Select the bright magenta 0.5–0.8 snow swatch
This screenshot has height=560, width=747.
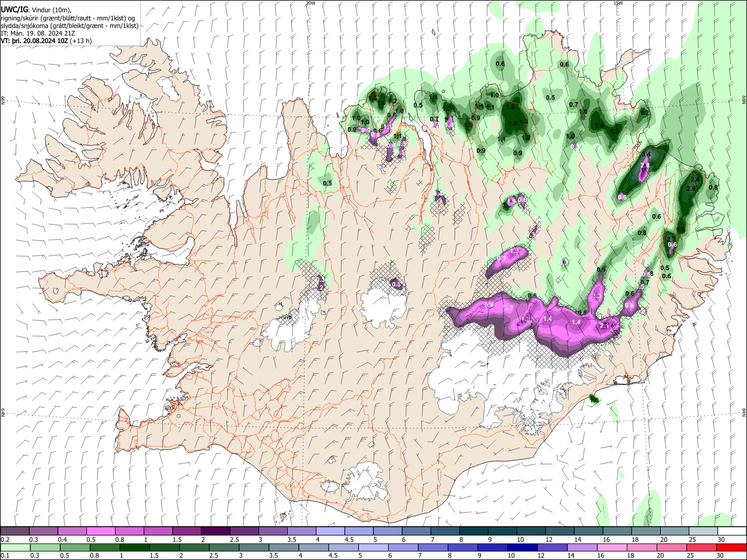(100, 531)
